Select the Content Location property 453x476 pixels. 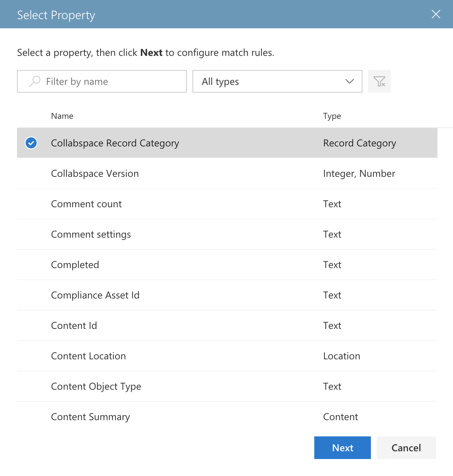point(227,356)
